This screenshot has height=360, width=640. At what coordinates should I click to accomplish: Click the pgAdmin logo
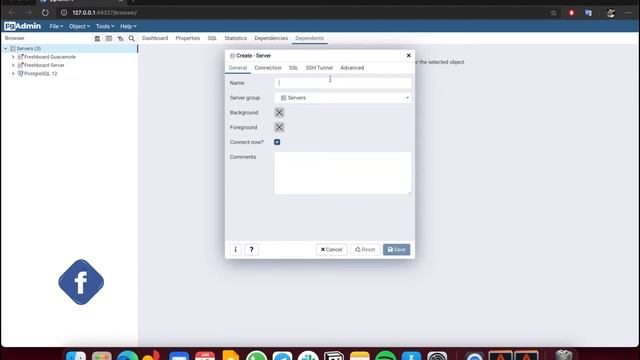click(22, 26)
